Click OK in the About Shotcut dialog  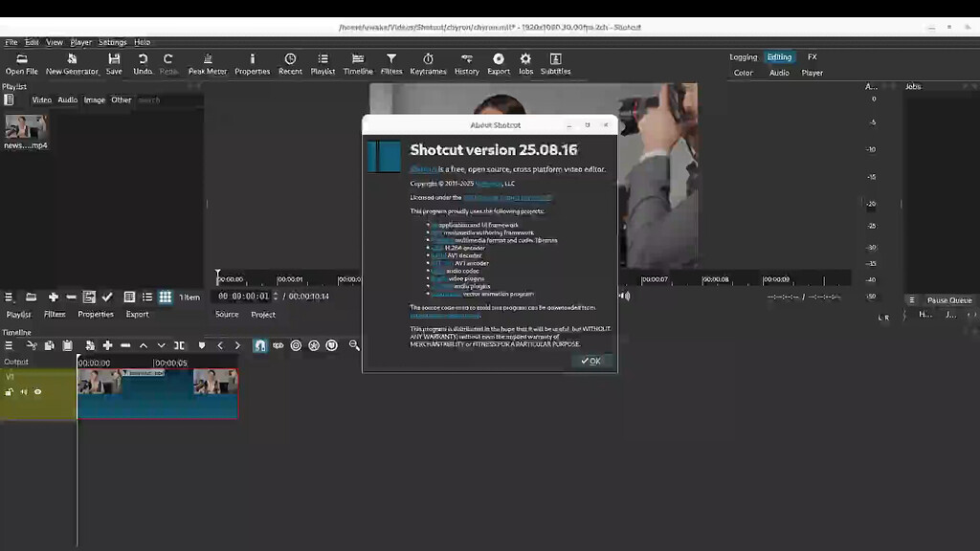pyautogui.click(x=591, y=361)
